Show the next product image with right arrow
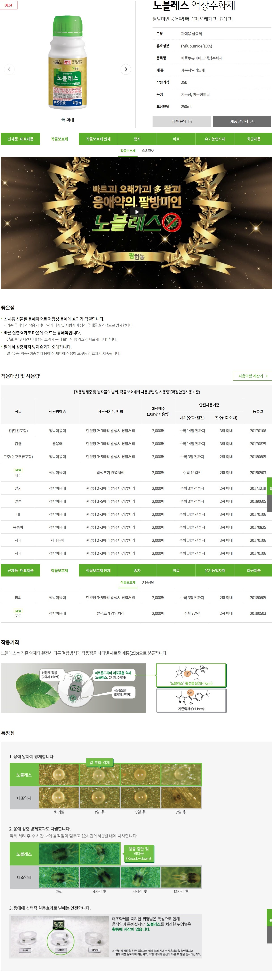 pyautogui.click(x=126, y=69)
